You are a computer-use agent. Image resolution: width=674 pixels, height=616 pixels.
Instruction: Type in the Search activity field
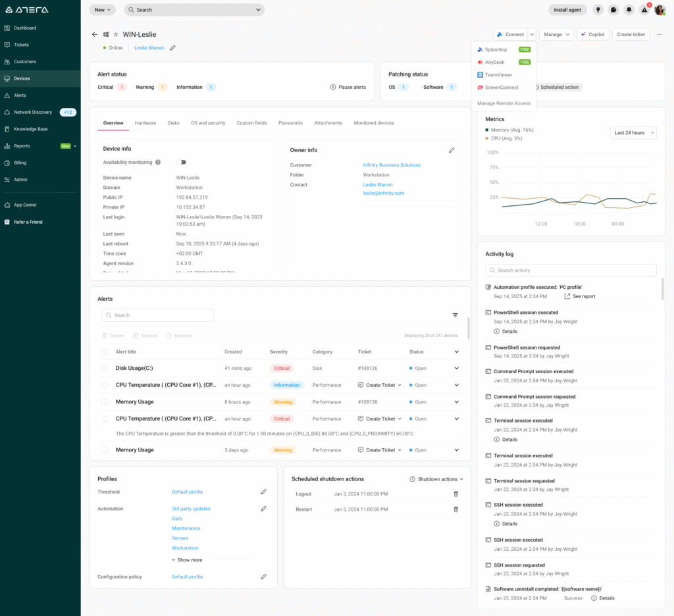570,270
